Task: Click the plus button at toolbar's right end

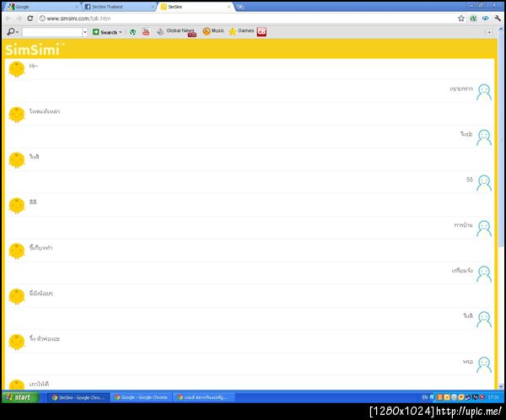Action: tap(489, 32)
